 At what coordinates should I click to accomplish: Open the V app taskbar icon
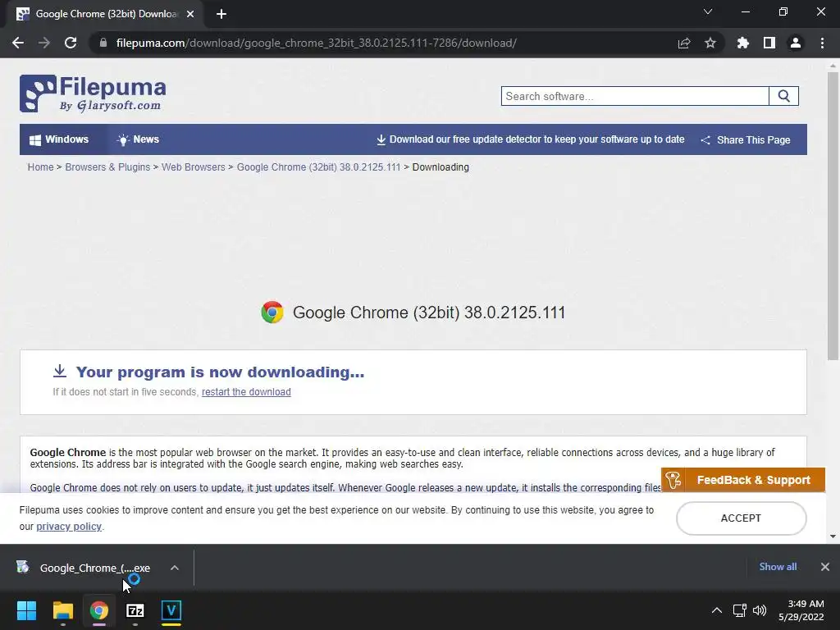click(x=171, y=610)
